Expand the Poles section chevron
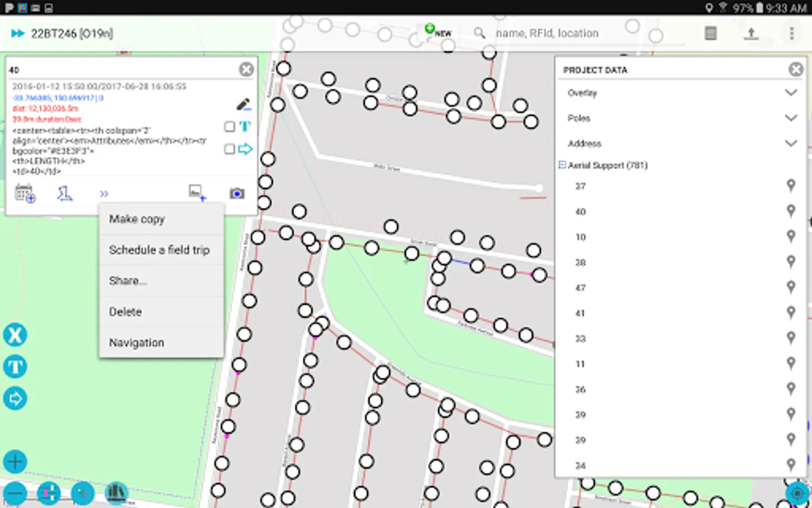 [791, 118]
